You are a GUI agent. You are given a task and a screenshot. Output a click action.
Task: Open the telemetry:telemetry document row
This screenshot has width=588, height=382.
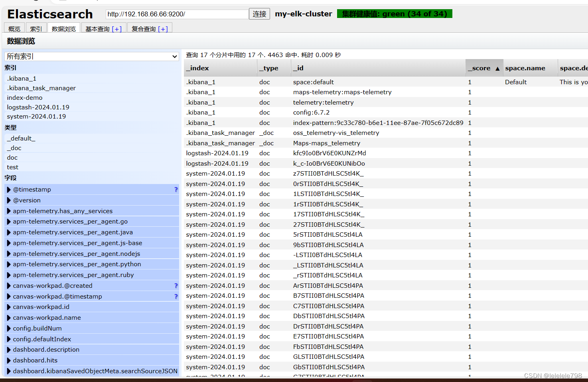[x=386, y=103]
